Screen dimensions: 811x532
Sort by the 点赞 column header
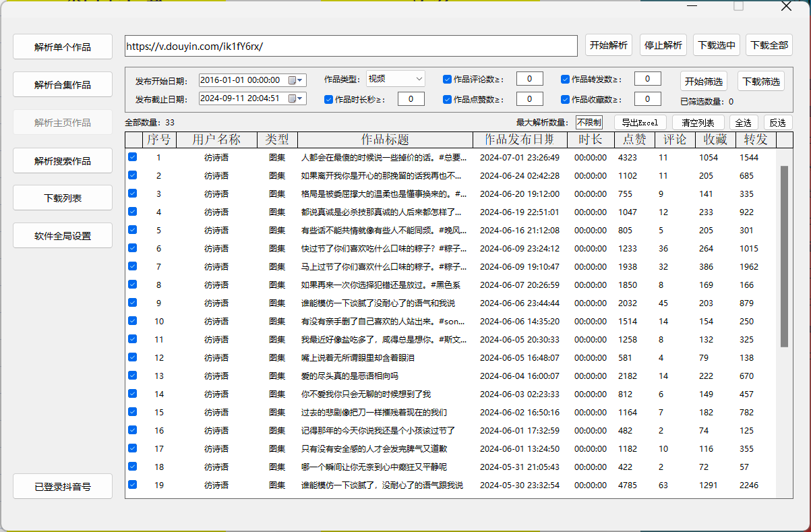pos(634,140)
